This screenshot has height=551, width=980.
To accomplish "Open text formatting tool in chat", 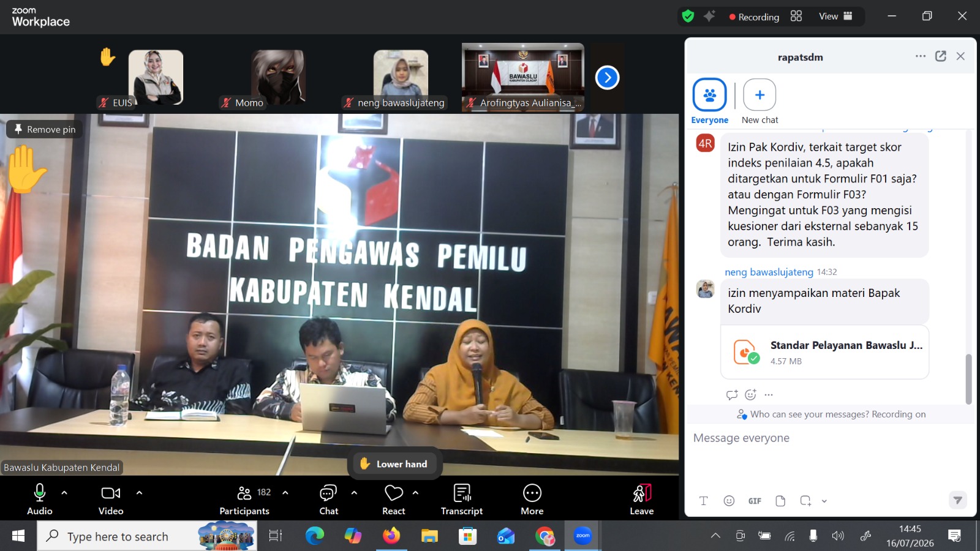I will click(704, 501).
